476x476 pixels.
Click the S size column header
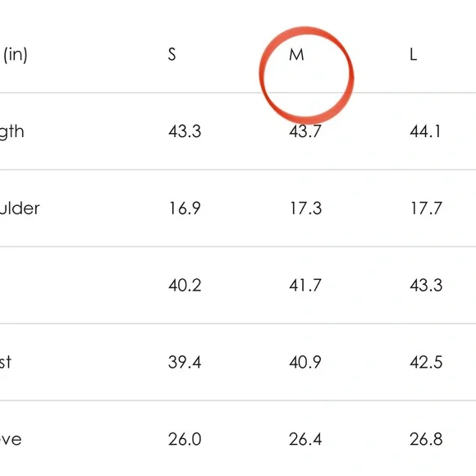172,55
